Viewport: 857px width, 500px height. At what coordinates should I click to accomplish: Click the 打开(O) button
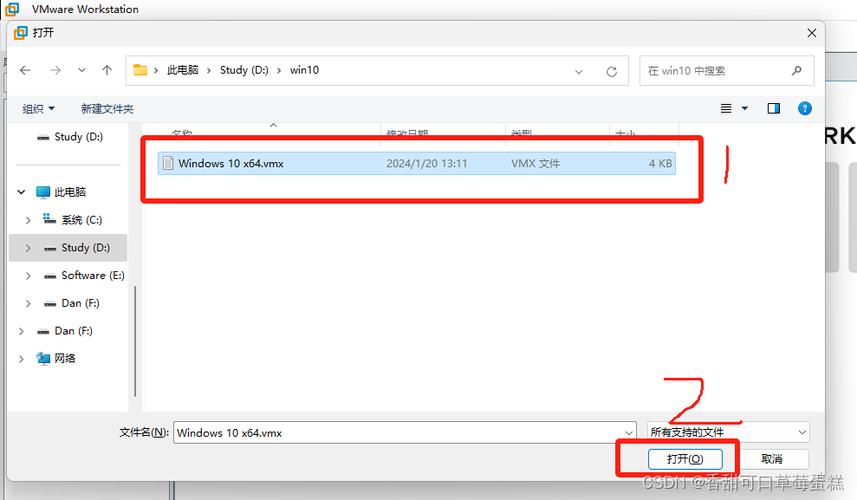[x=685, y=459]
